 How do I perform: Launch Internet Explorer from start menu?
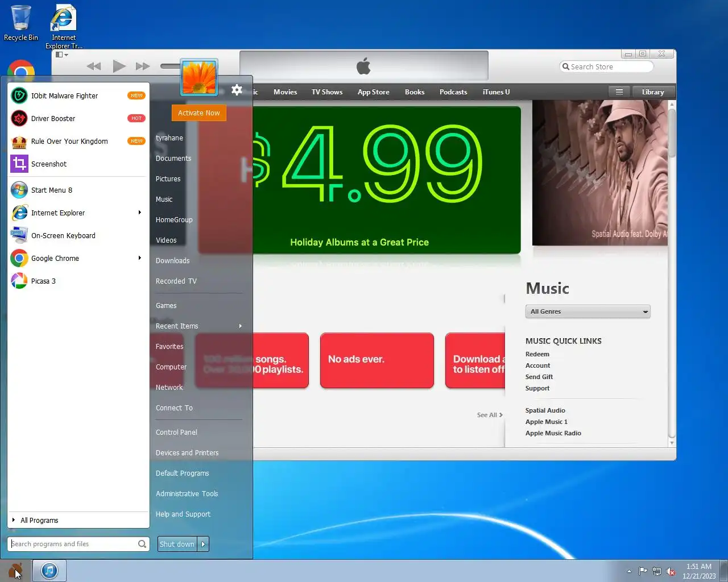tap(78, 213)
